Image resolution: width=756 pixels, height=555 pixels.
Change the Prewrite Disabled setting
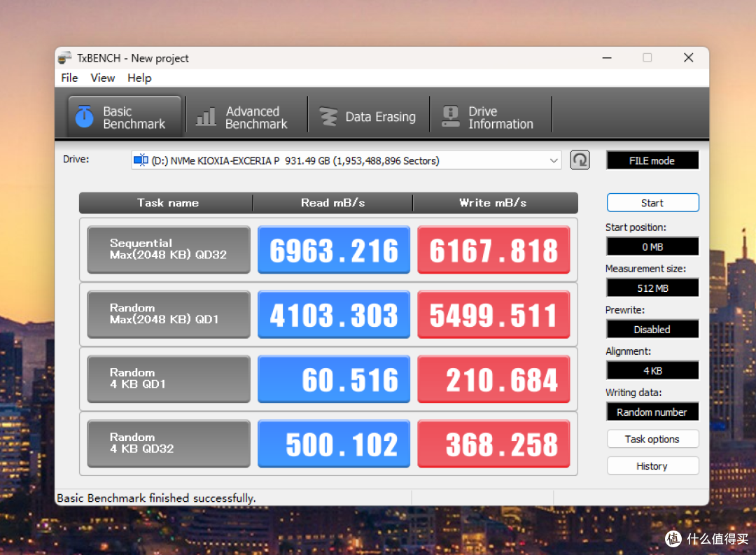pos(652,330)
